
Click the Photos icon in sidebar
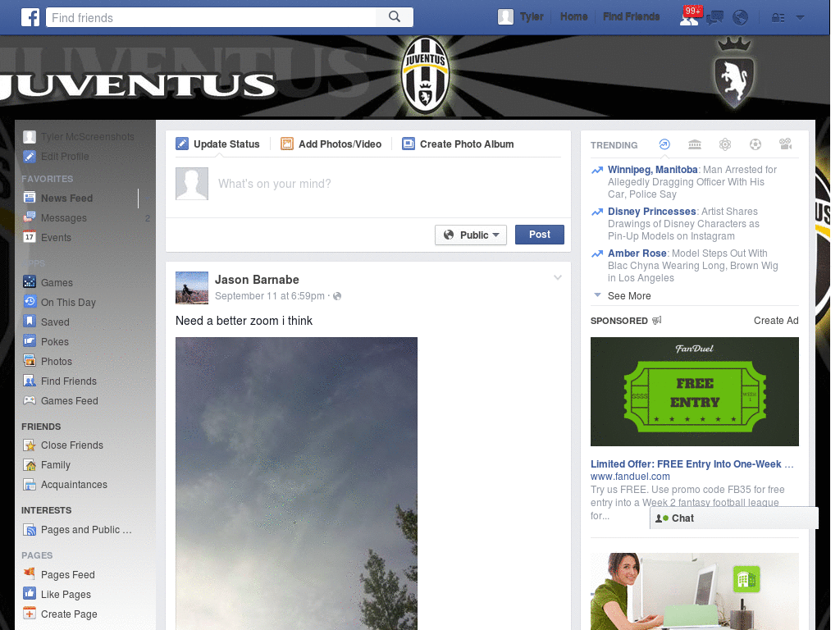(30, 361)
